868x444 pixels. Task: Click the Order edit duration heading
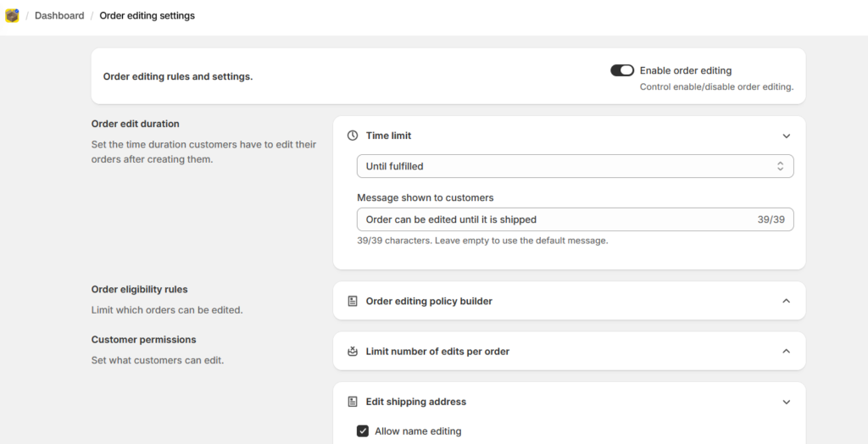(135, 124)
